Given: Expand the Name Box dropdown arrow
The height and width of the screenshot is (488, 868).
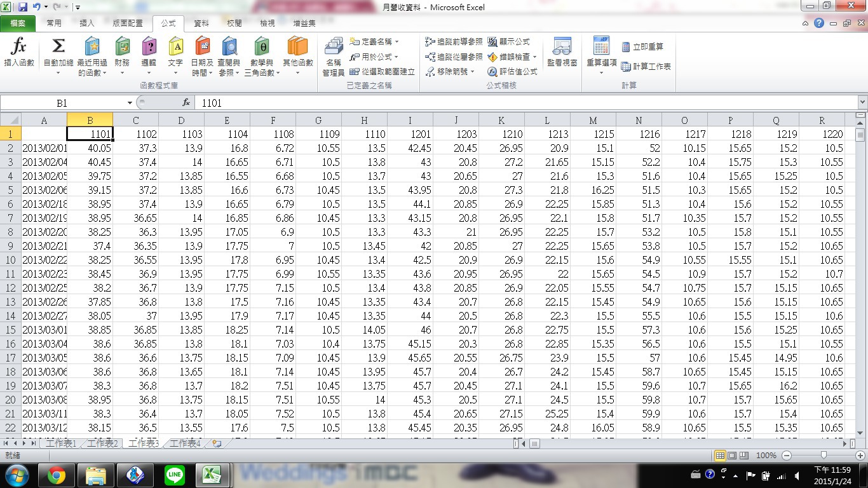Looking at the screenshot, I should coord(130,103).
